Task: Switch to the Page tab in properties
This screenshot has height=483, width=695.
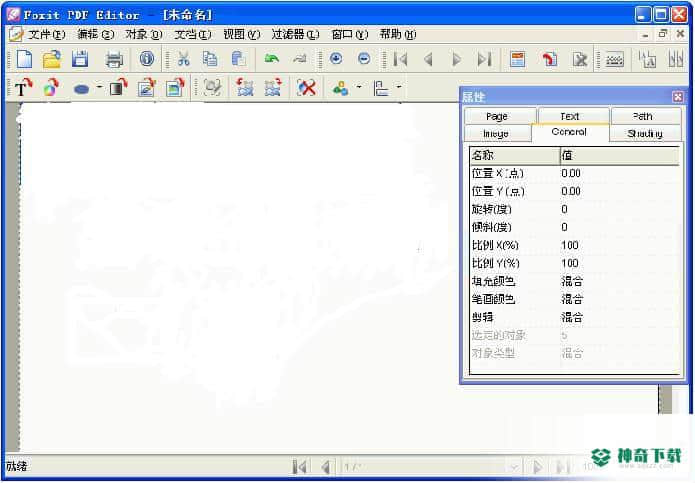Action: tap(500, 116)
